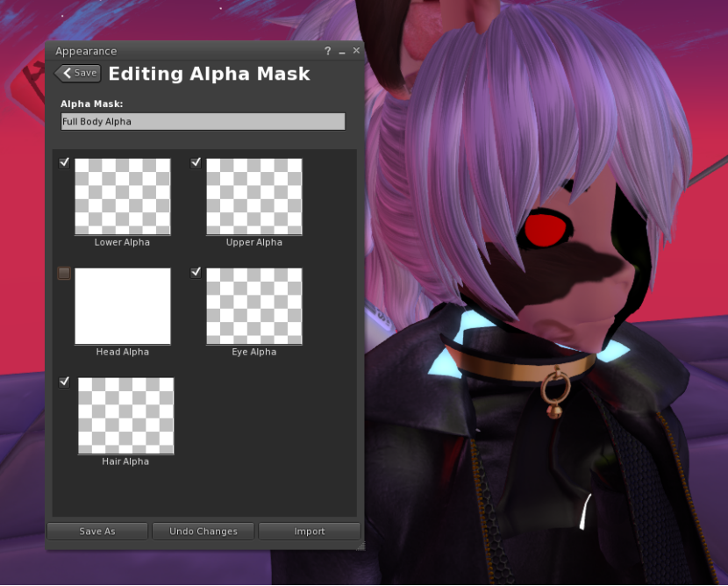Uncheck the Upper Alpha checkbox

click(x=196, y=162)
